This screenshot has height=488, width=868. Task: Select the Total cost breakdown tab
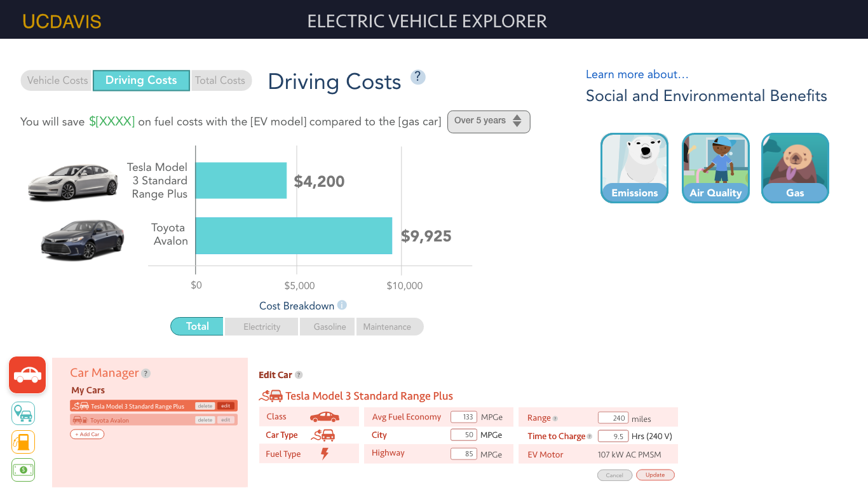(x=197, y=326)
